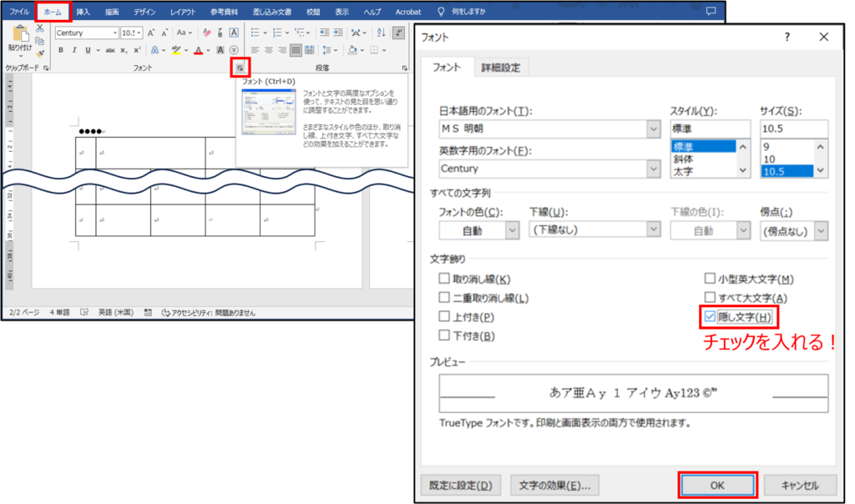The height and width of the screenshot is (504, 855).
Task: Open the Font dialog launcher arrow
Action: point(240,67)
